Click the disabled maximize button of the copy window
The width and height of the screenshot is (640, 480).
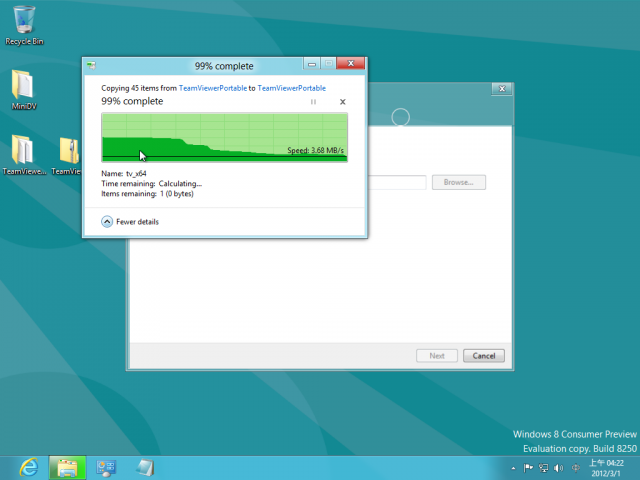coord(329,64)
